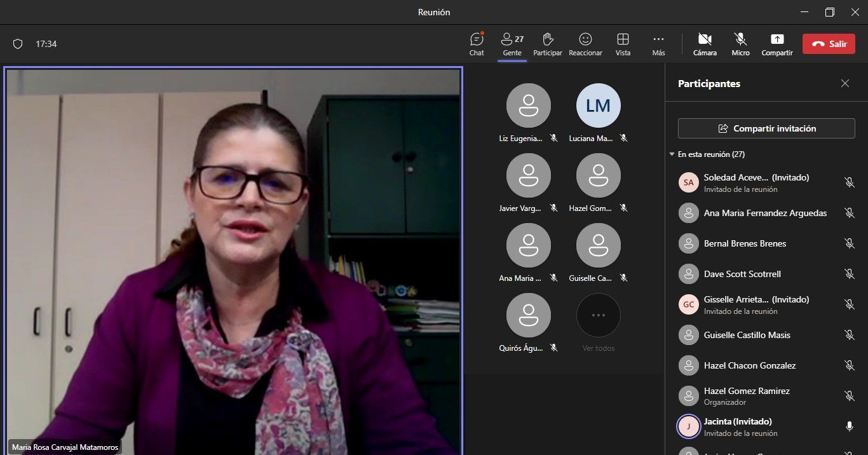The image size is (868, 455).
Task: Open the Chat panel
Action: pos(477,43)
